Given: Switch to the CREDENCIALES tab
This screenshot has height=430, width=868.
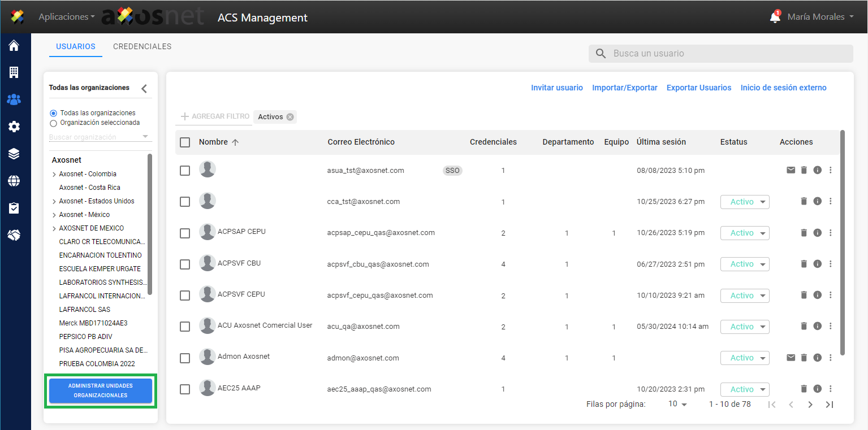Looking at the screenshot, I should 142,47.
